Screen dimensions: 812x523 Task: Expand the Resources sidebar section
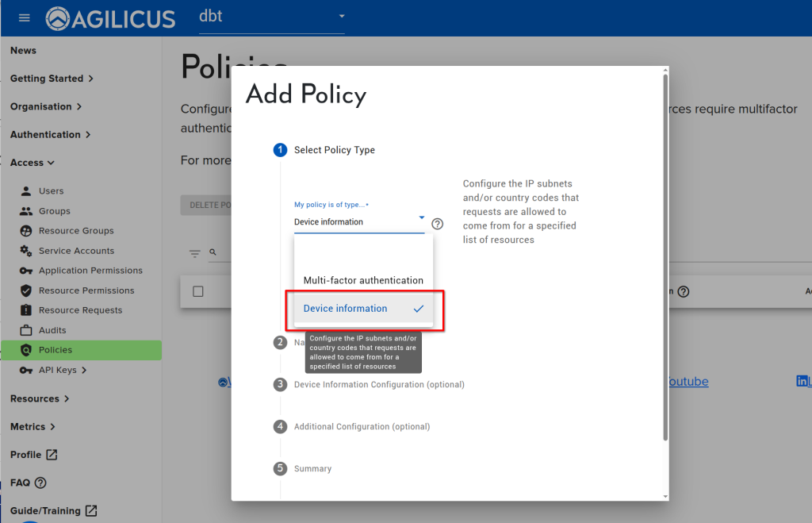(x=40, y=398)
